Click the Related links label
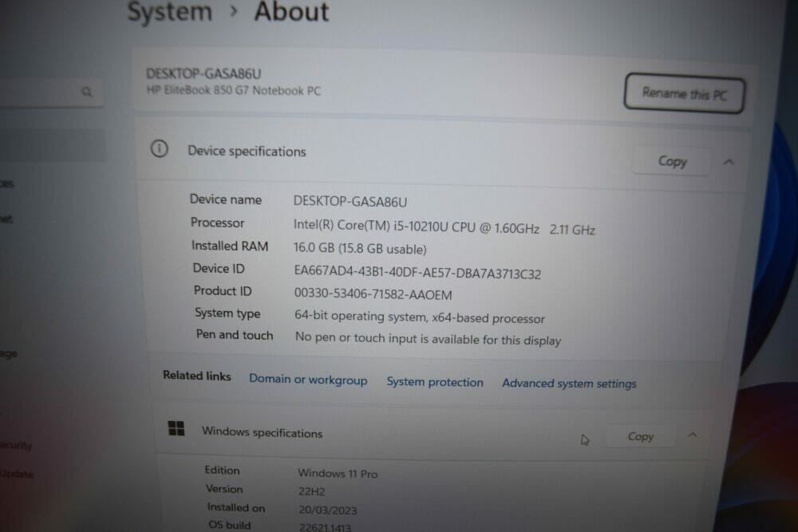Screen dimensions: 798x532 pos(196,376)
